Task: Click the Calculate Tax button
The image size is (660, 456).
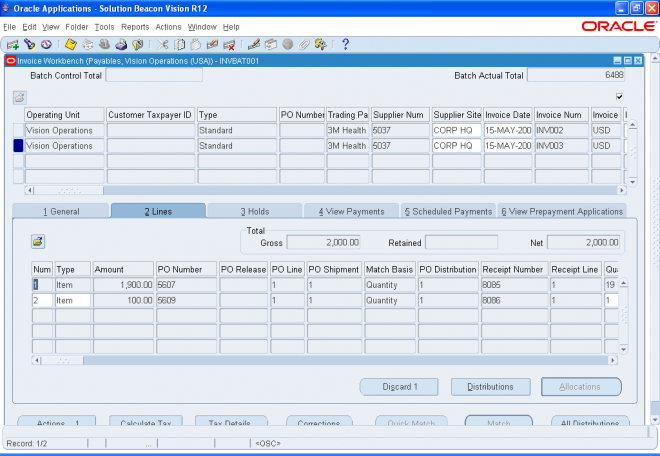Action: pos(146,421)
